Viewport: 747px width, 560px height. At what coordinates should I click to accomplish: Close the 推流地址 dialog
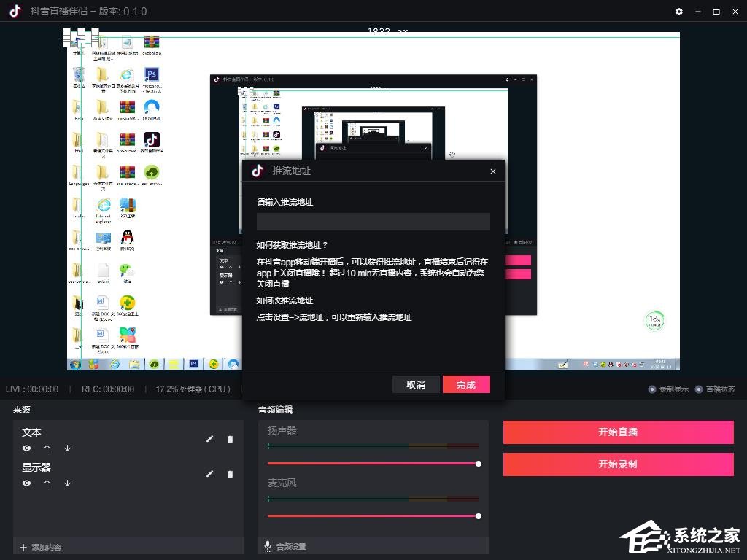pos(493,171)
